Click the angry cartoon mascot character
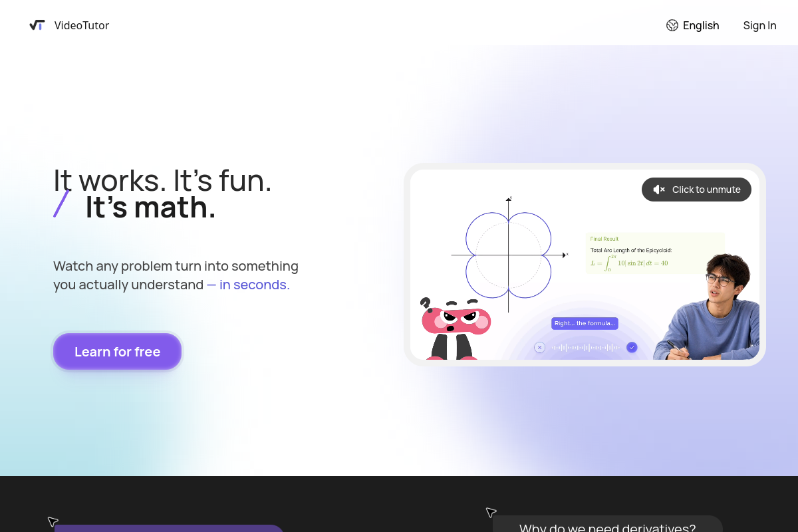 tap(455, 329)
